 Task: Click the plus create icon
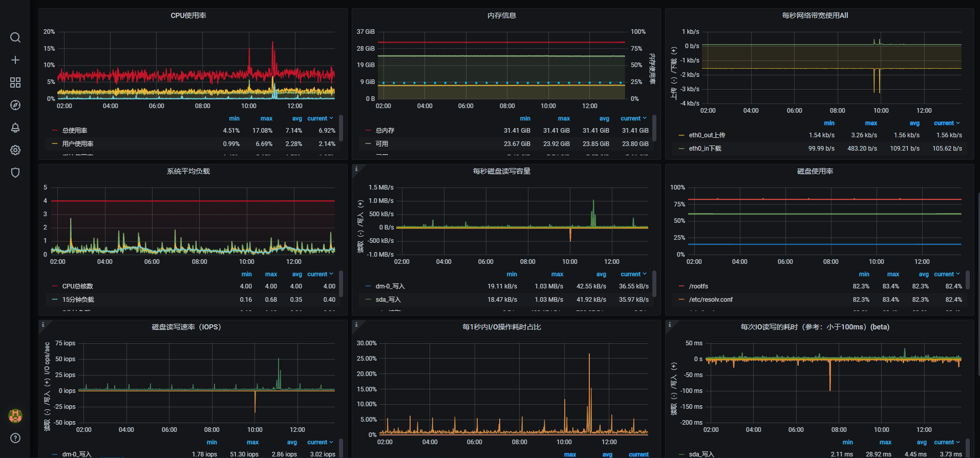[x=15, y=60]
